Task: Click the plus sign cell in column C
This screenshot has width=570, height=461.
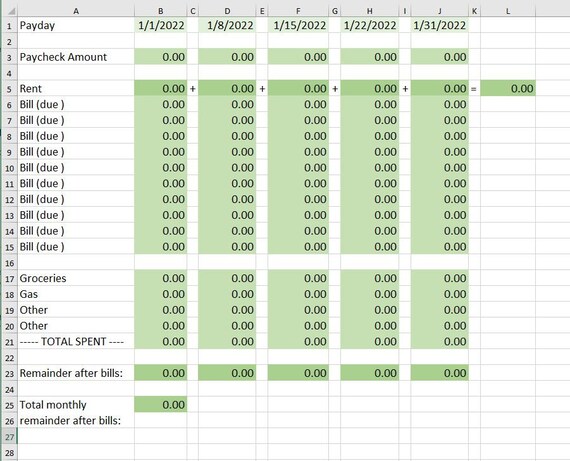Action: click(x=193, y=88)
